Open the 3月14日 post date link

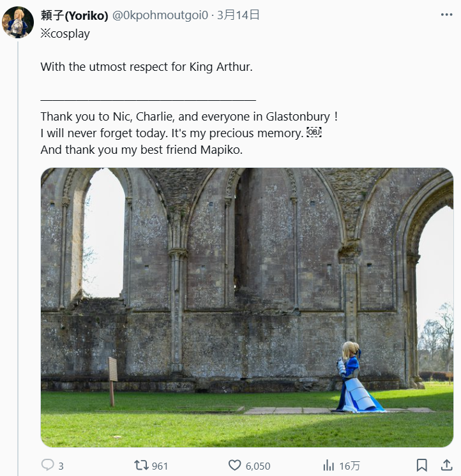click(238, 15)
